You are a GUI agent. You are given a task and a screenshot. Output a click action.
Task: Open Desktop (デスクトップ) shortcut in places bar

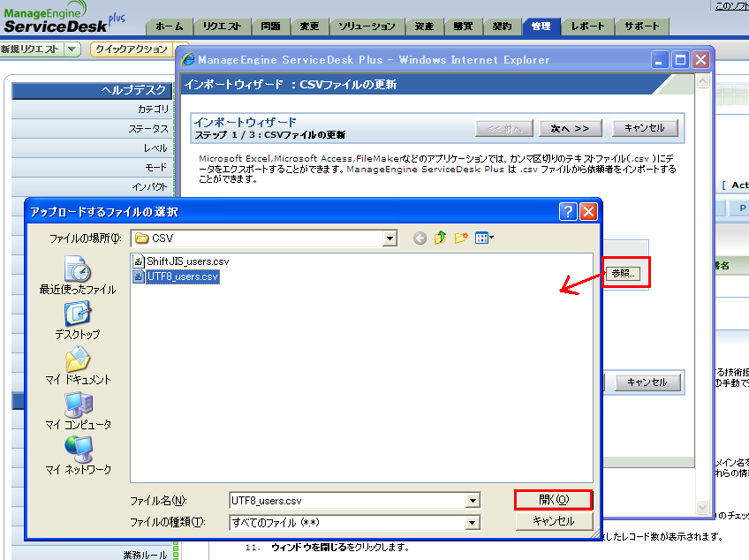[78, 320]
